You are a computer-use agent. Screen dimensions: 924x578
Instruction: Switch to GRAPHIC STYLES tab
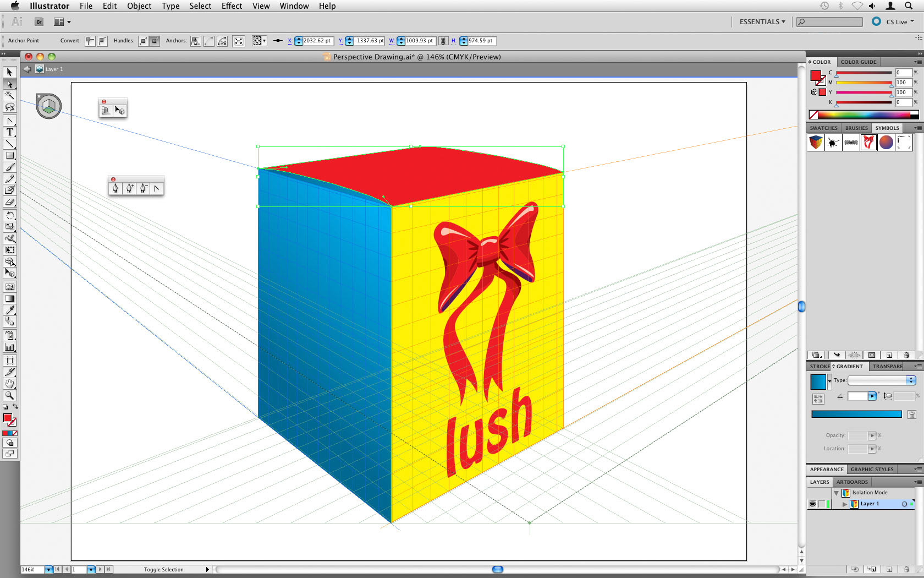[x=872, y=469]
